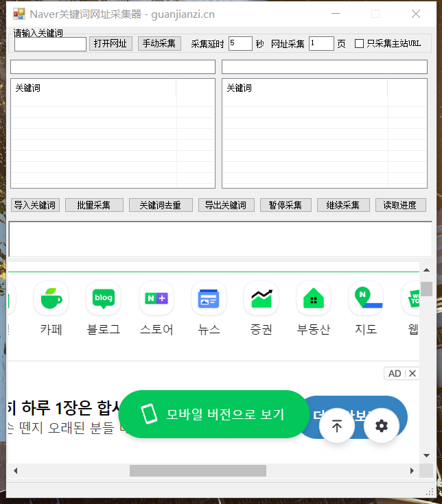This screenshot has height=504, width=442.
Task: Open the Real Estate (부동산) house icon
Action: pos(314,298)
